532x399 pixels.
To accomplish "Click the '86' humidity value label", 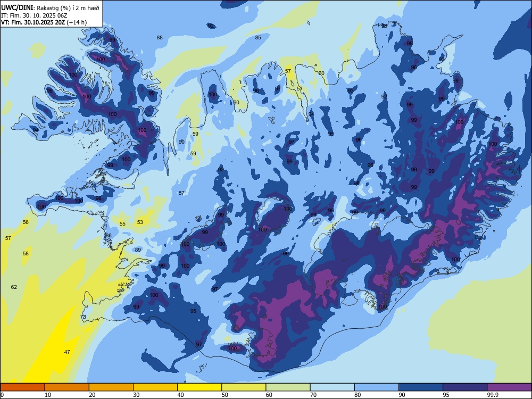I will click(x=109, y=236).
